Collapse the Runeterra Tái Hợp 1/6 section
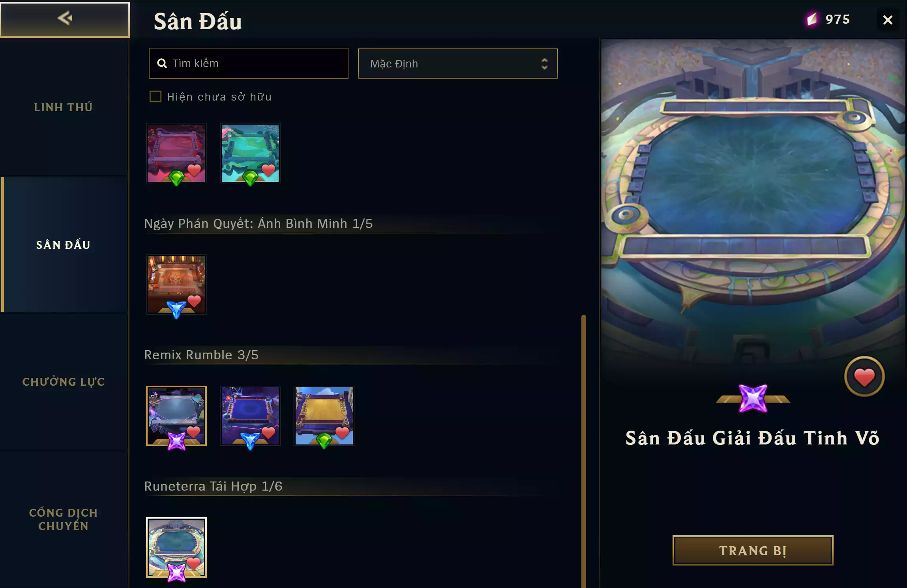 [x=213, y=486]
